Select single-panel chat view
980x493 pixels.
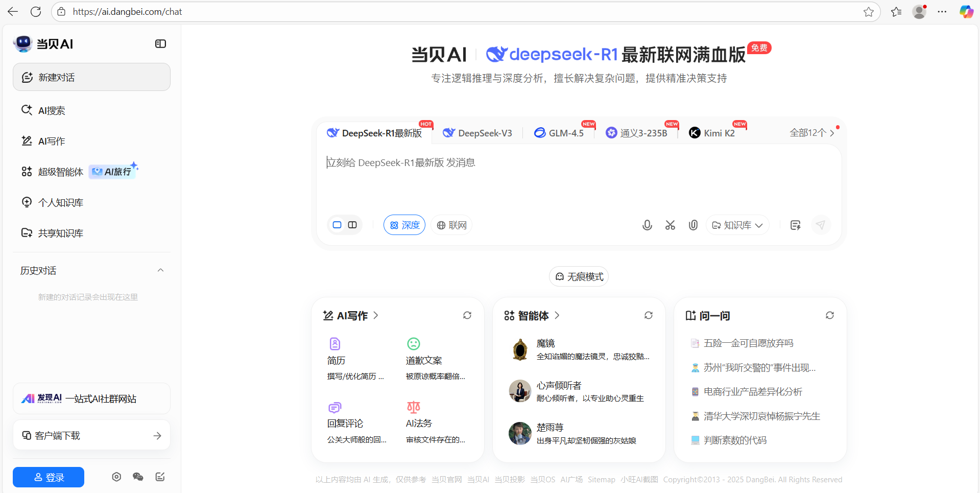point(337,225)
